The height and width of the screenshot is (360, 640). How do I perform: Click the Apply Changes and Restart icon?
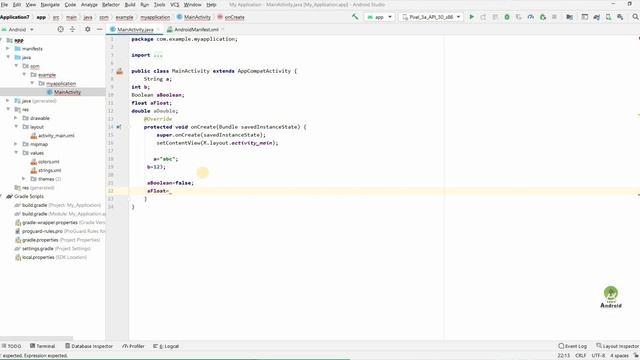[x=483, y=17]
